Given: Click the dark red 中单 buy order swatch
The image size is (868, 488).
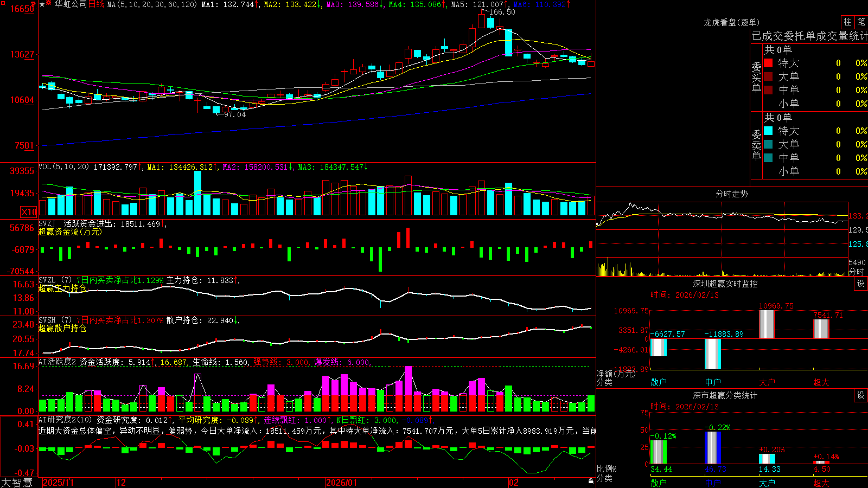Looking at the screenshot, I should (x=768, y=90).
